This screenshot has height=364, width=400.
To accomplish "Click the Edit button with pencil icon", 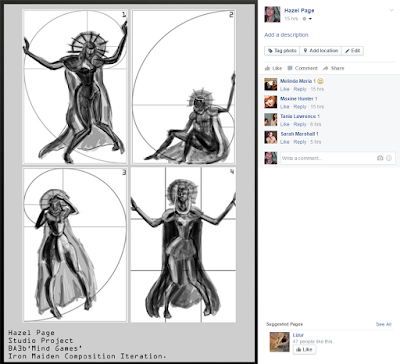I will click(352, 51).
